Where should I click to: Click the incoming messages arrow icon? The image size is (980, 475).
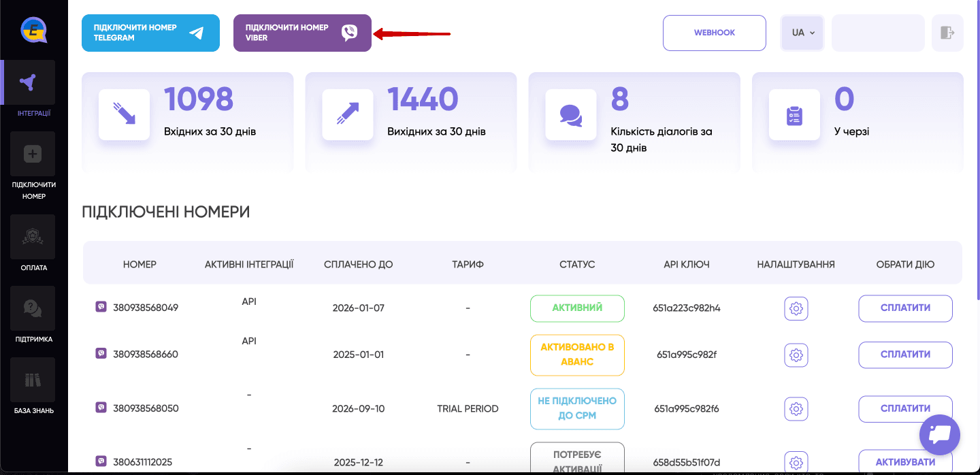point(125,115)
